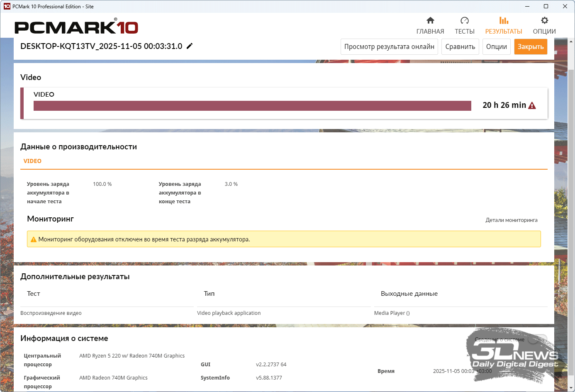The image size is (575, 392).
Task: Click the PCMark 10 title bar app icon
Action: point(7,6)
